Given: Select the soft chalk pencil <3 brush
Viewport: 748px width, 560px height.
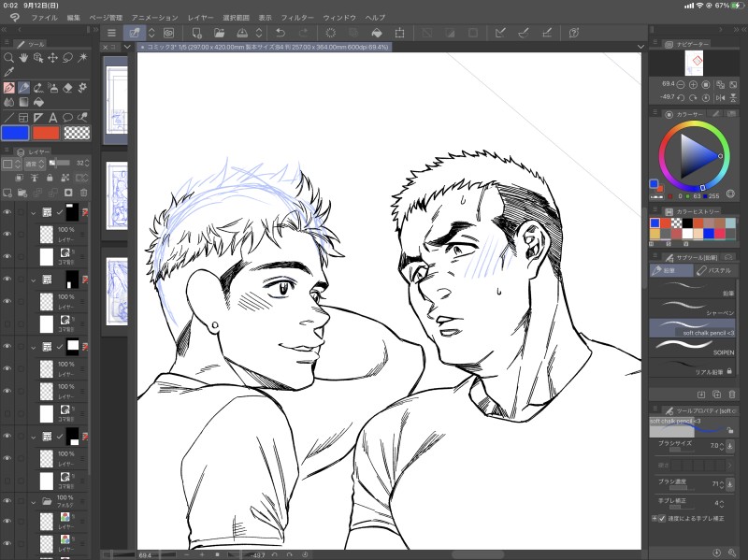Looking at the screenshot, I should (692, 328).
